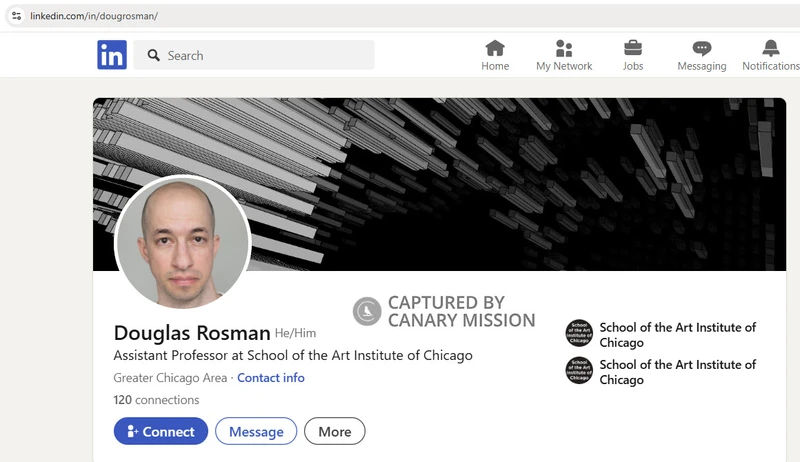Open the Contact info link

pyautogui.click(x=271, y=378)
